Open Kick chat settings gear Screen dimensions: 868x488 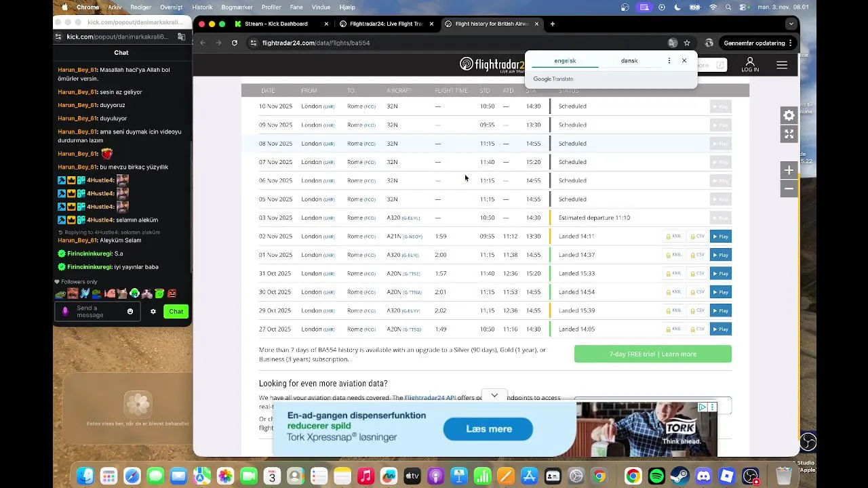[153, 311]
